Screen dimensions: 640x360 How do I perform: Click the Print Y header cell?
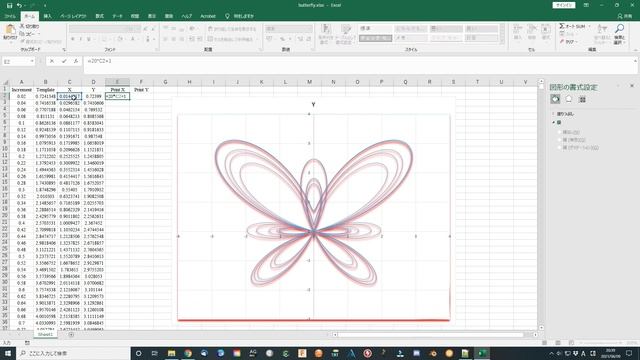(x=141, y=89)
